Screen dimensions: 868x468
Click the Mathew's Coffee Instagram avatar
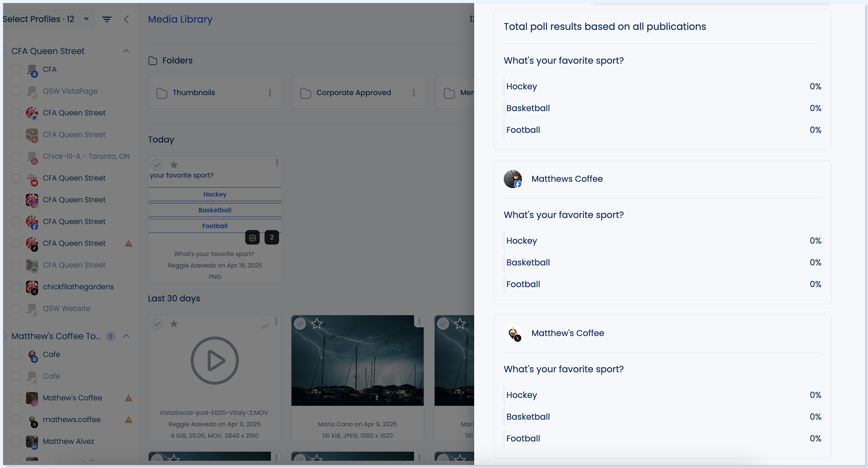coord(32,399)
